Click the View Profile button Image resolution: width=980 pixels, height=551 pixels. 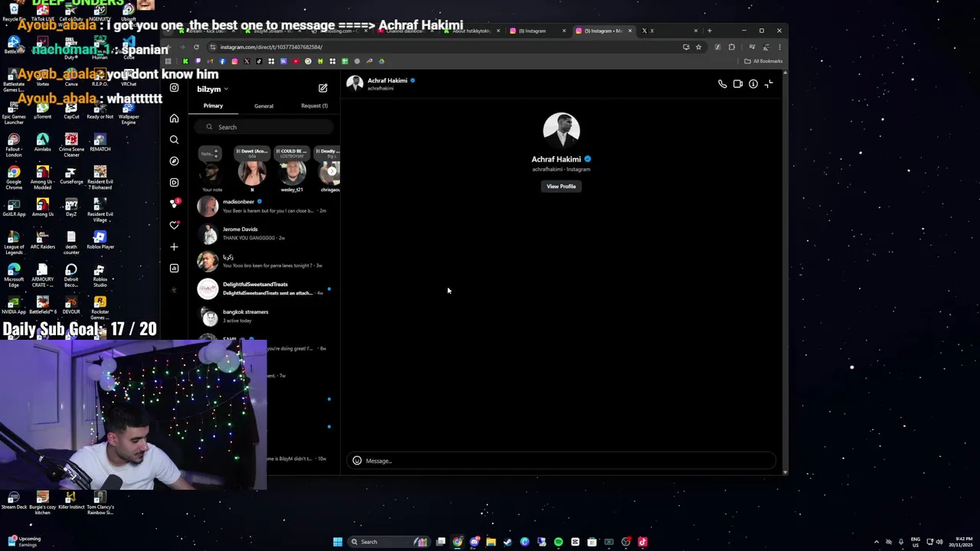point(561,186)
